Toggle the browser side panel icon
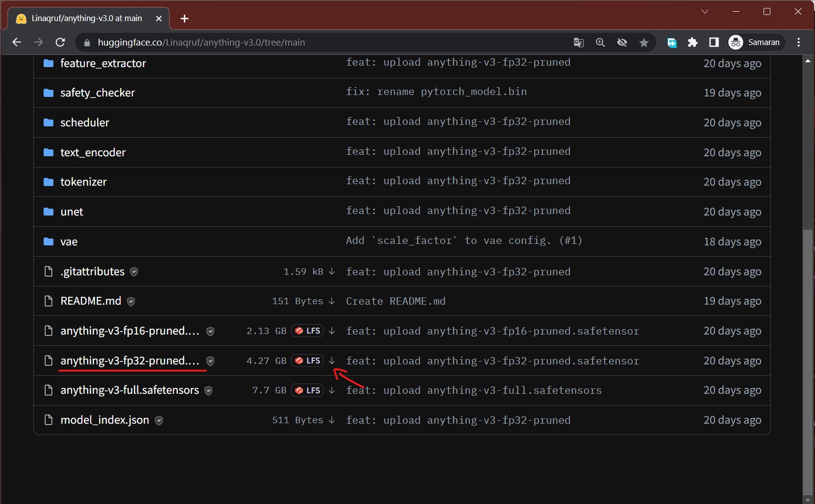This screenshot has width=815, height=504. [714, 43]
